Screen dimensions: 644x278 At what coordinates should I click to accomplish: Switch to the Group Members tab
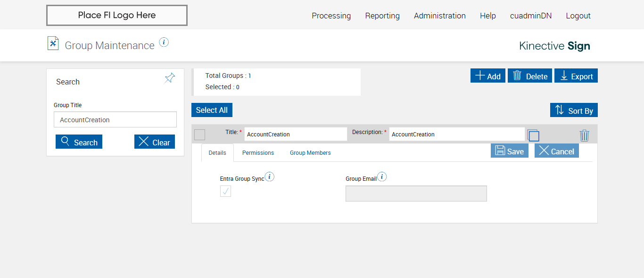point(310,153)
